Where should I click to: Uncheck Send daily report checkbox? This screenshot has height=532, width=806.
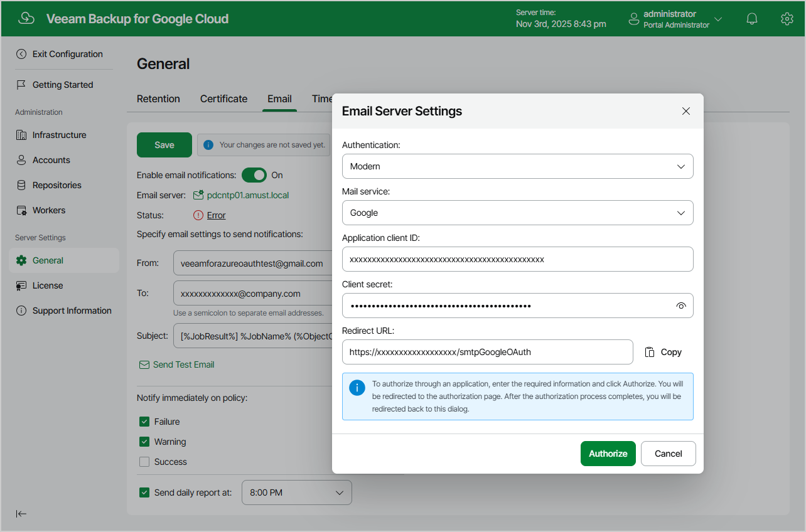pos(144,492)
